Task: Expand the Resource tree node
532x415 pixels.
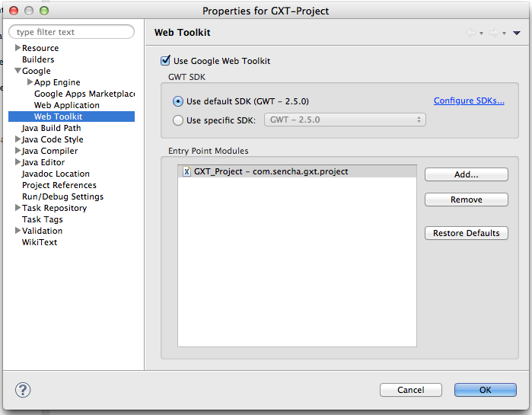Action: click(18, 48)
